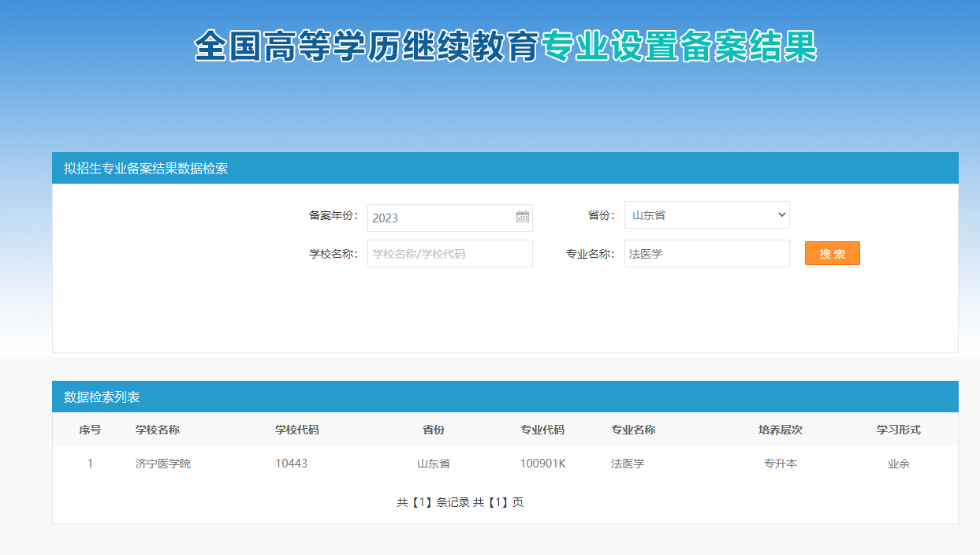Click the page title 全国高等学历继续教育专业设置备案结果
This screenshot has height=555, width=980.
tap(505, 46)
